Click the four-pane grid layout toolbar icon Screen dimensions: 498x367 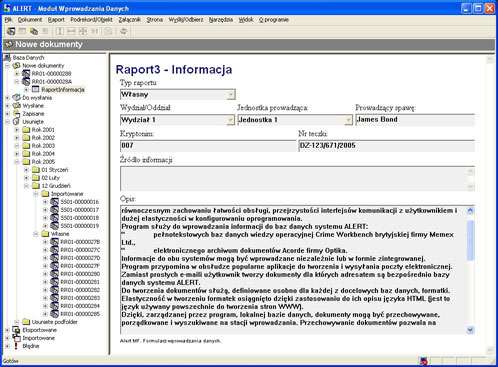click(83, 31)
